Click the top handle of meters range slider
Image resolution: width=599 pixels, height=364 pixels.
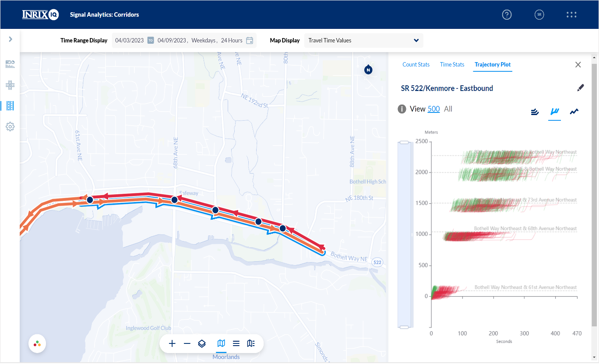coord(404,143)
